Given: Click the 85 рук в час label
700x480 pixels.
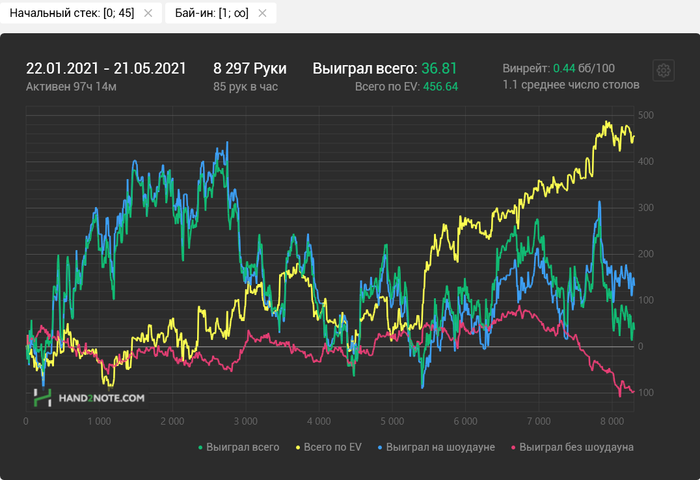Looking at the screenshot, I should tap(245, 87).
